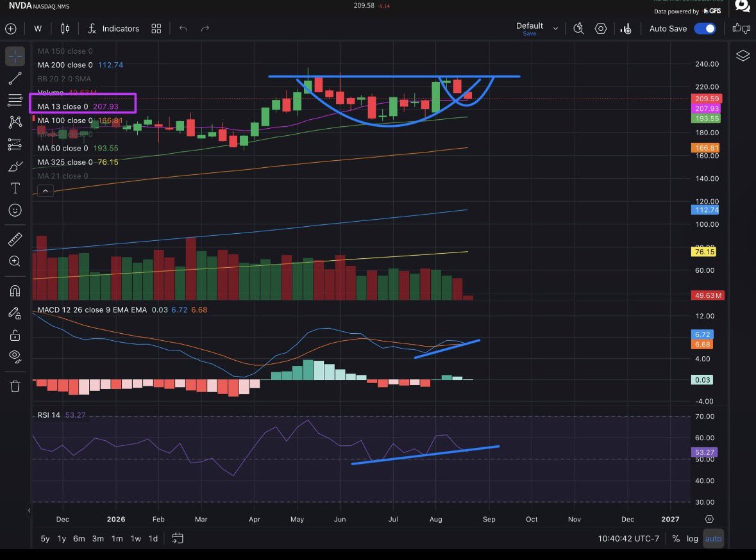Click the MA 200 close indicator label
This screenshot has height=560, width=756.
(x=65, y=65)
